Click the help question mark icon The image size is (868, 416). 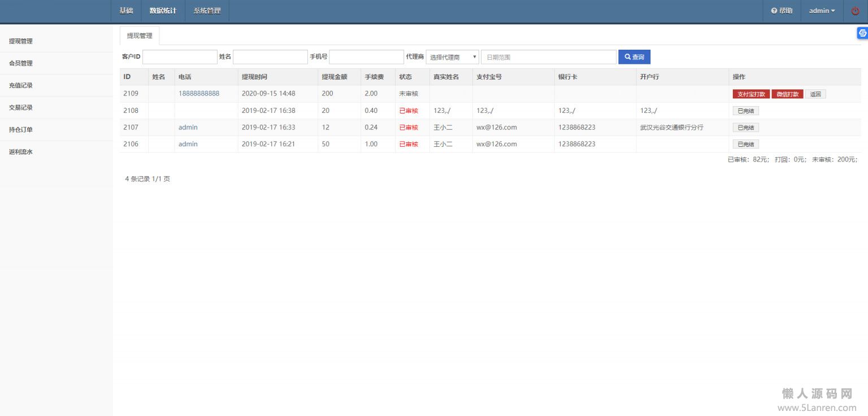[x=774, y=11]
